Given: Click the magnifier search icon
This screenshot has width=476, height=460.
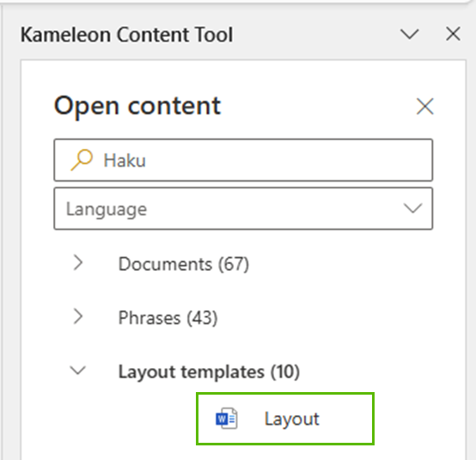Looking at the screenshot, I should [x=82, y=160].
